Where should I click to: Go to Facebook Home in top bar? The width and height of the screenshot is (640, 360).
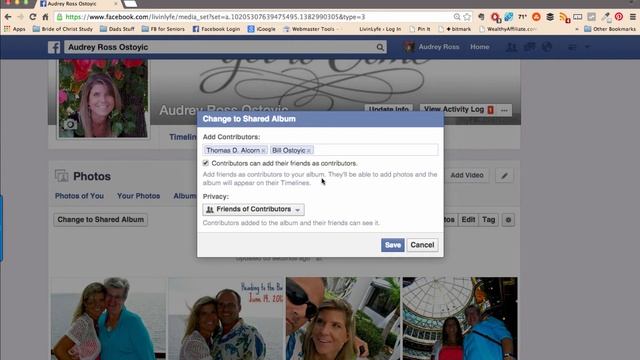[x=480, y=47]
